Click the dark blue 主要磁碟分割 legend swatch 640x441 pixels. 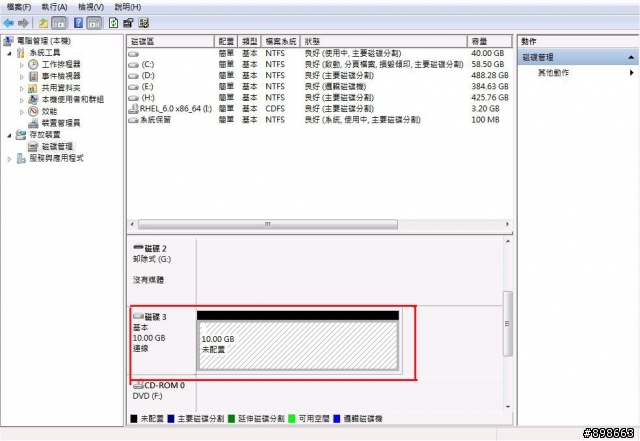(171, 419)
